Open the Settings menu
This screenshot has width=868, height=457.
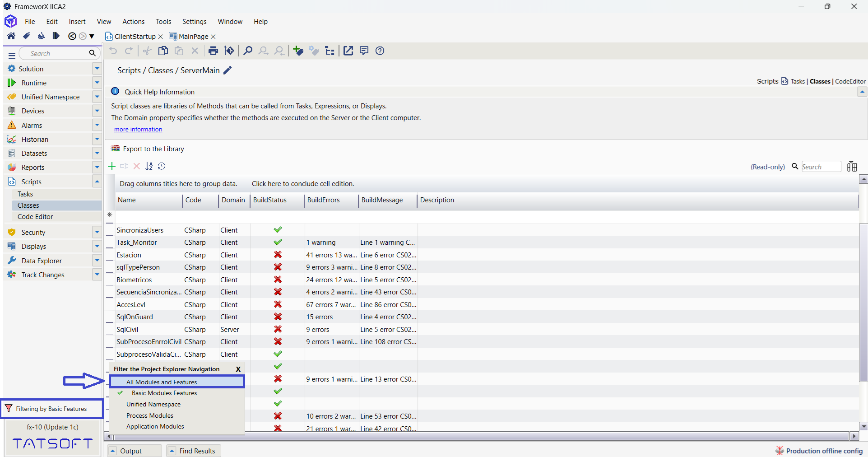pyautogui.click(x=194, y=21)
